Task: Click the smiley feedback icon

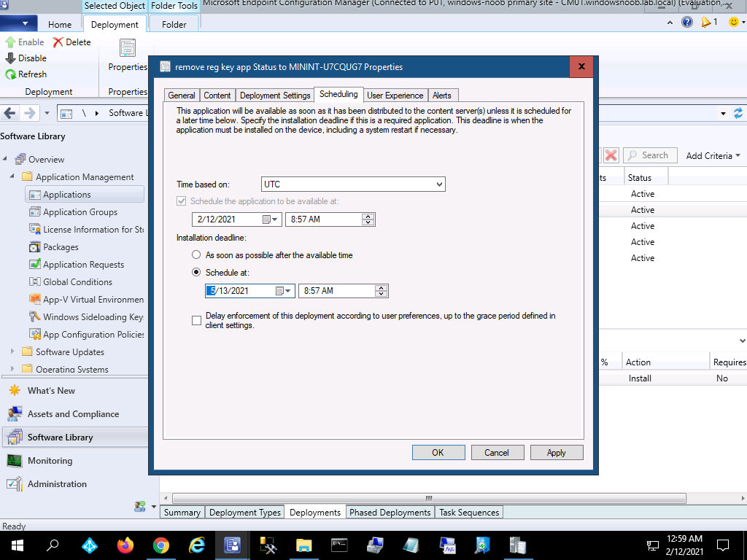Action: pyautogui.click(x=734, y=22)
